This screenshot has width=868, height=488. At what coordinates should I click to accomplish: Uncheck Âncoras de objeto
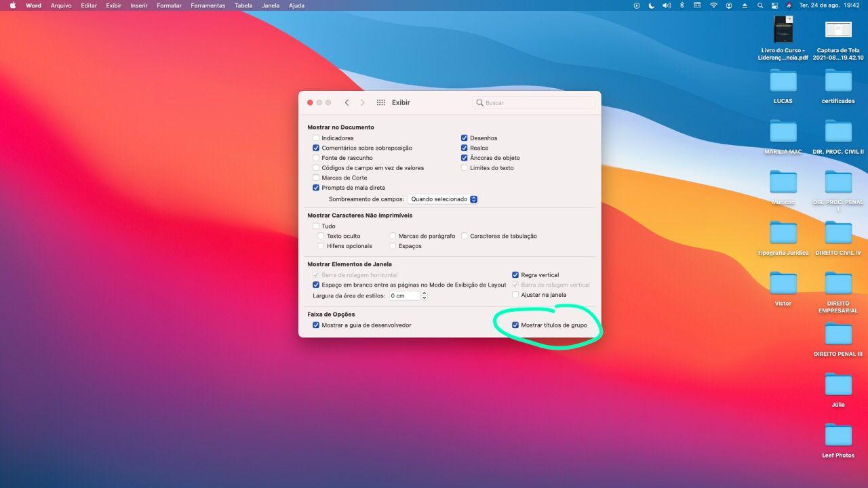click(465, 158)
